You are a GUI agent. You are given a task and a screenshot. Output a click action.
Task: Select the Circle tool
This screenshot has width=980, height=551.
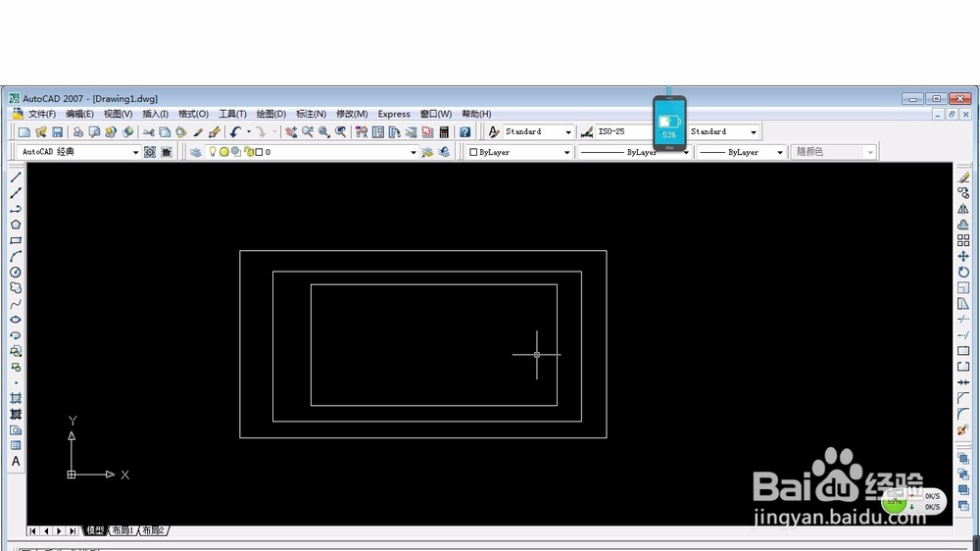pos(16,272)
